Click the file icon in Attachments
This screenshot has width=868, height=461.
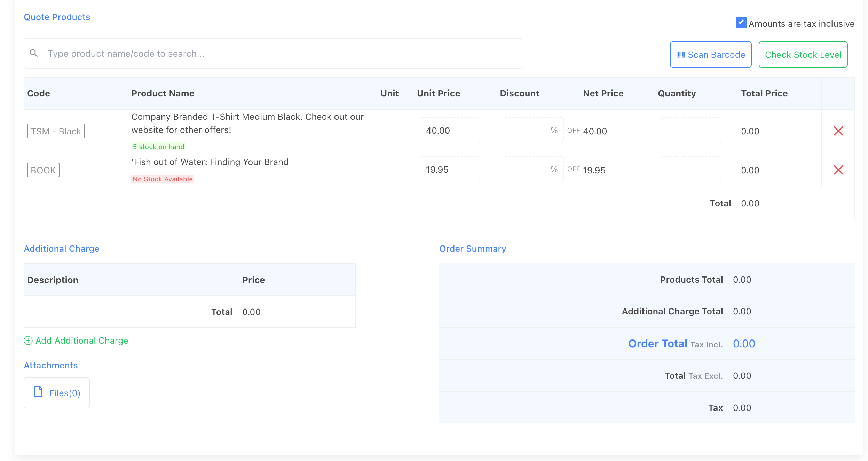[x=38, y=392]
